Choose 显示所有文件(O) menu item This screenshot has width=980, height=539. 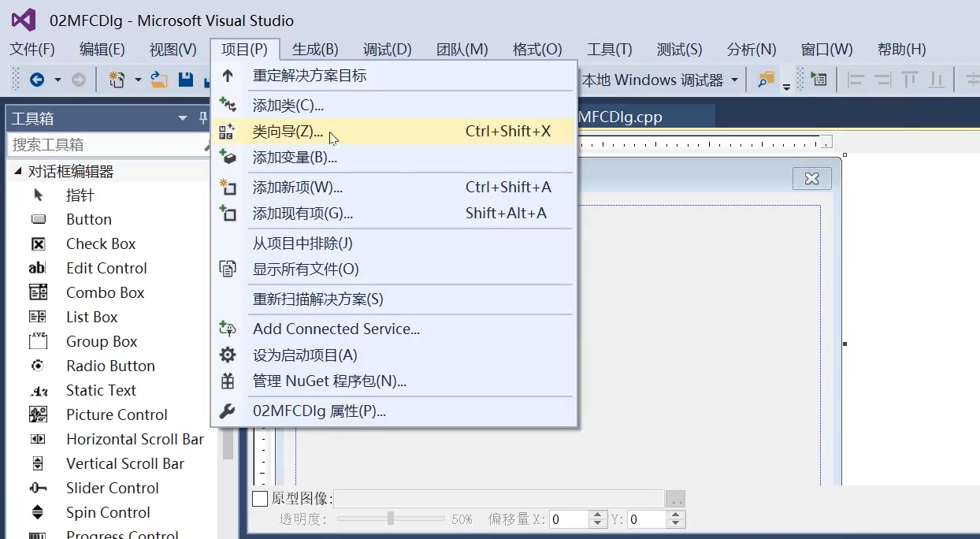(394, 269)
